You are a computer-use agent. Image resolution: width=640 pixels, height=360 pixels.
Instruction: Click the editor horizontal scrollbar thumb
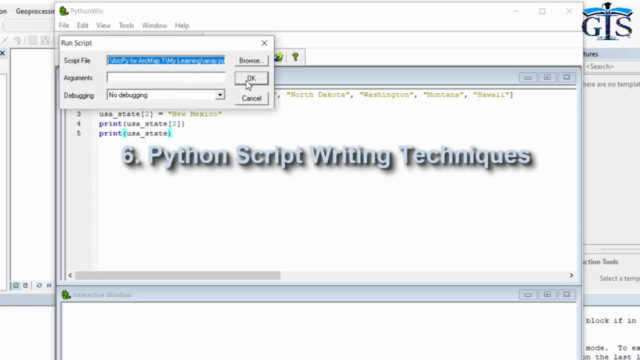pos(178,276)
